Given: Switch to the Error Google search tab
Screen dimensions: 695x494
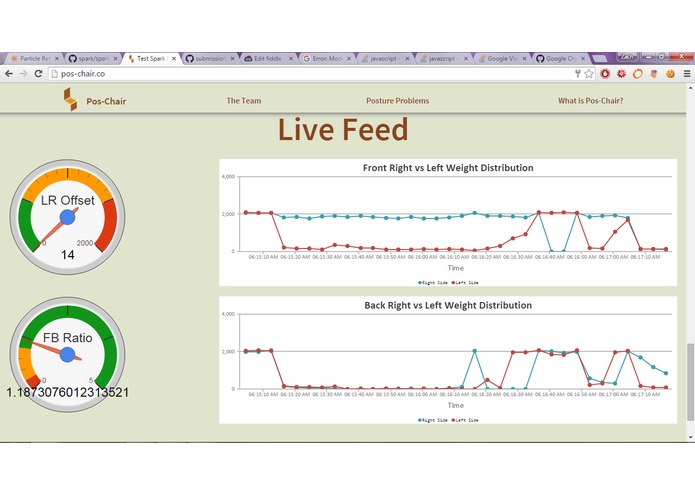Looking at the screenshot, I should (327, 58).
